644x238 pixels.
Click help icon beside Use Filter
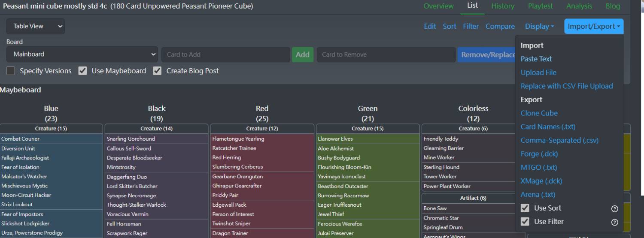click(x=614, y=222)
